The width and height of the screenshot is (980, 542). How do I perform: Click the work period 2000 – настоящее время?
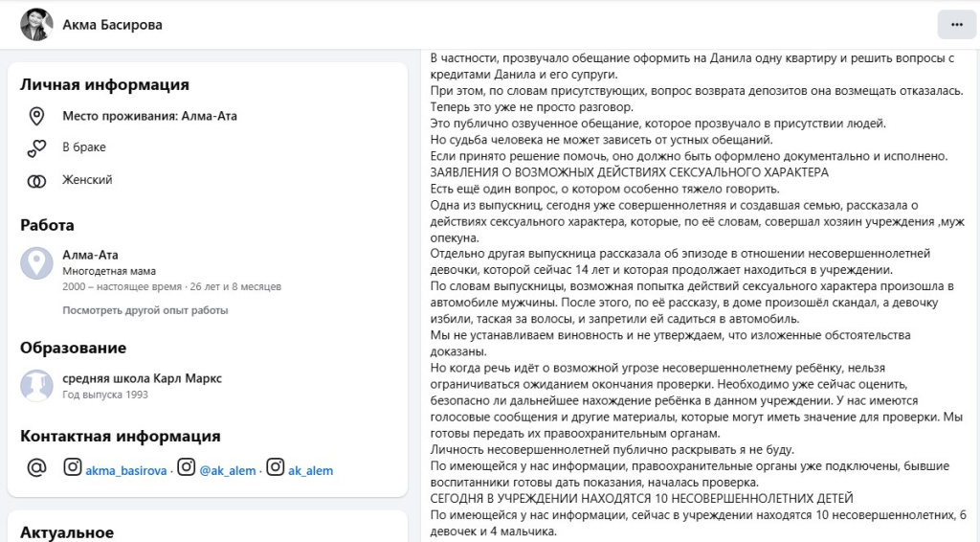[x=172, y=287]
